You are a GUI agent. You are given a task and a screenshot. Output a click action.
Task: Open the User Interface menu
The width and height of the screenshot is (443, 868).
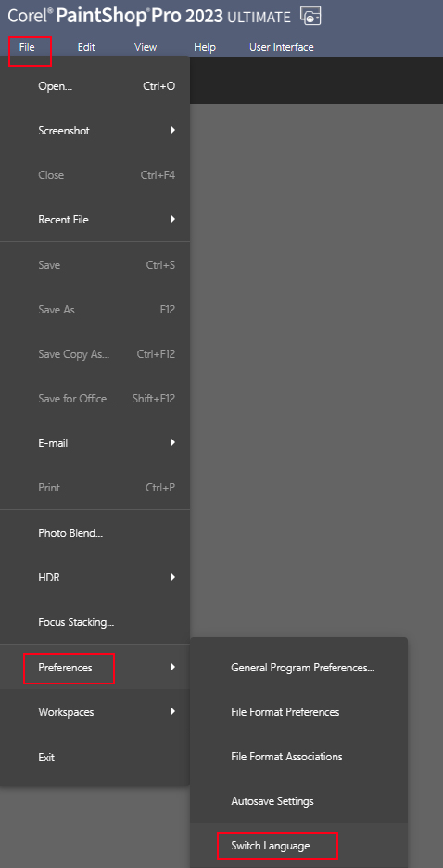point(282,47)
